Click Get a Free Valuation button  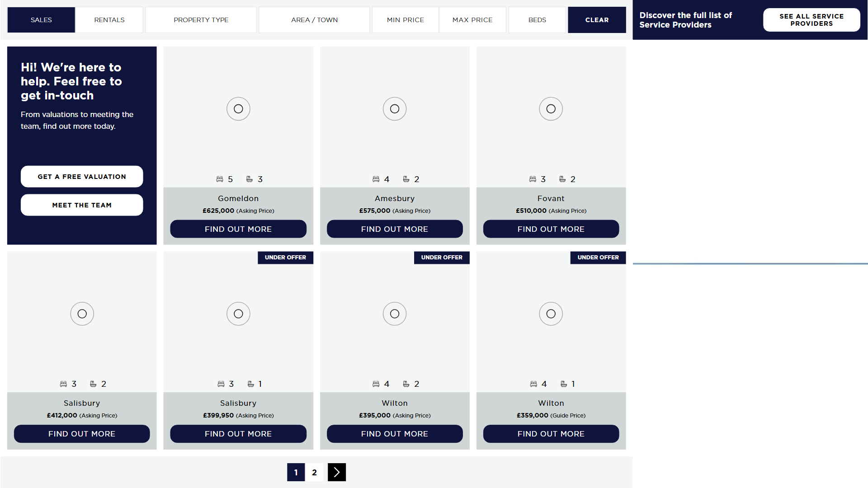82,177
